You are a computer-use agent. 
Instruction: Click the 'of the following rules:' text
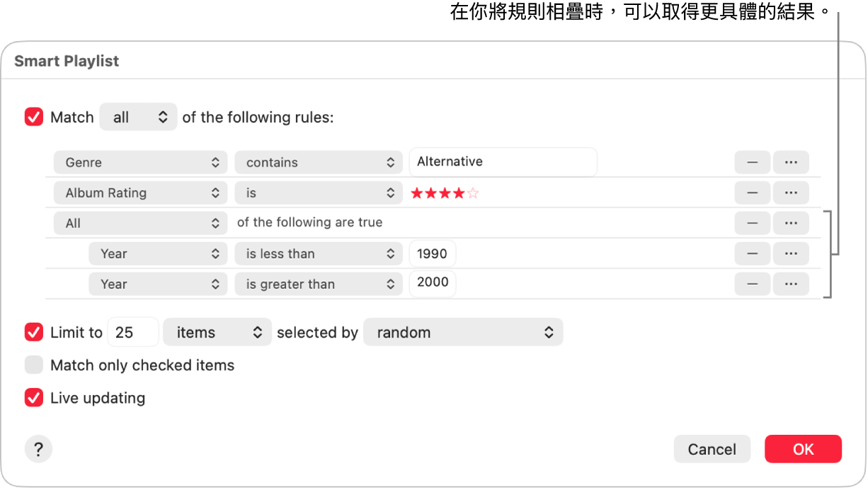tap(258, 117)
